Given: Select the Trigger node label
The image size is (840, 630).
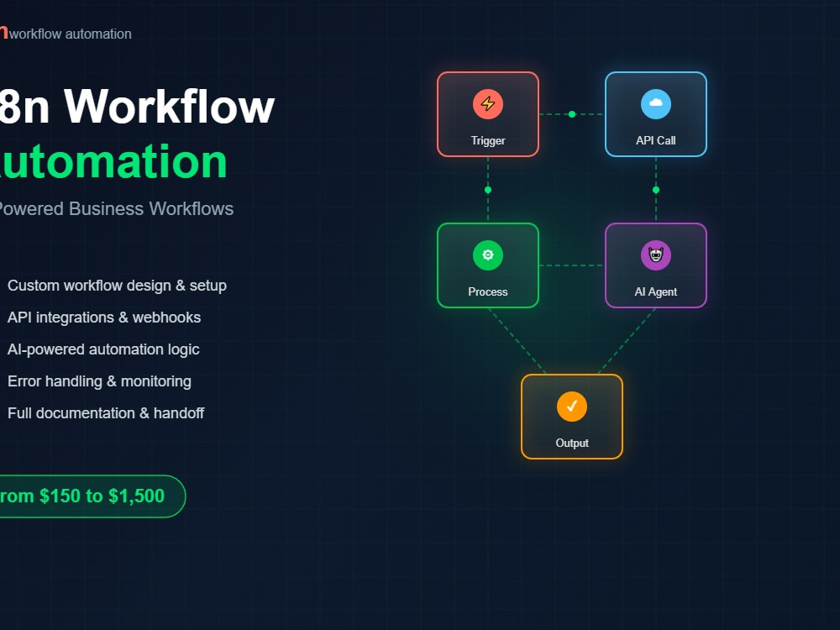Looking at the screenshot, I should [487, 140].
